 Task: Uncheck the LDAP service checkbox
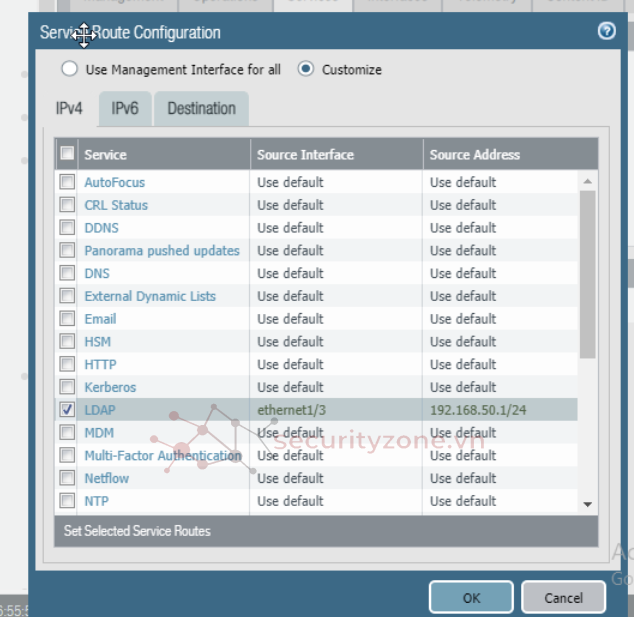click(x=67, y=410)
